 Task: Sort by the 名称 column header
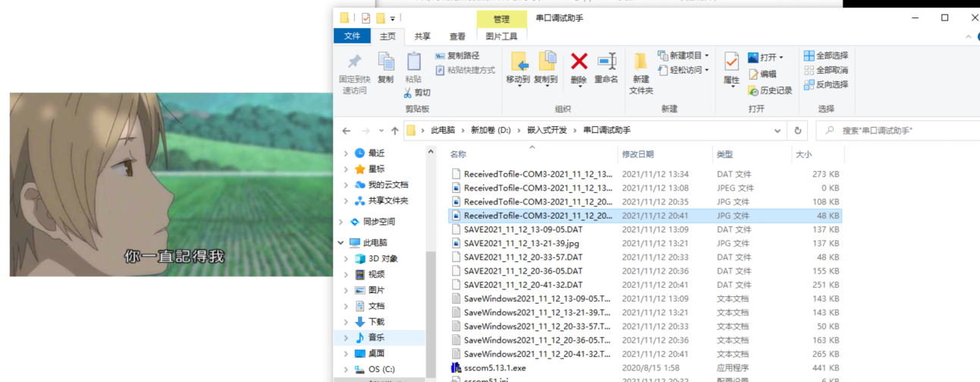457,154
